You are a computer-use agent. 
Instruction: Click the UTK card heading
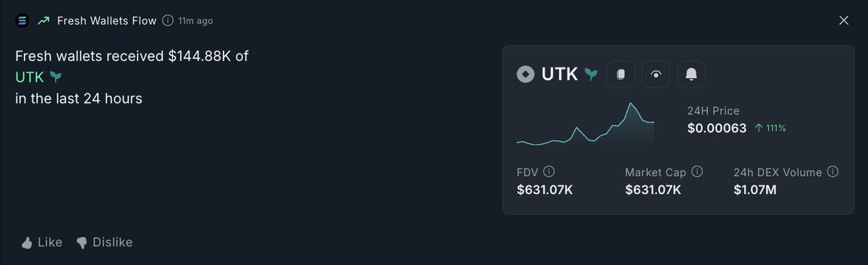(559, 74)
